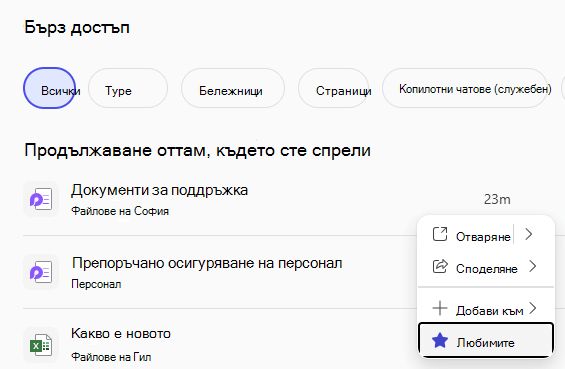Choose Отваряне in the context menu

[483, 236]
